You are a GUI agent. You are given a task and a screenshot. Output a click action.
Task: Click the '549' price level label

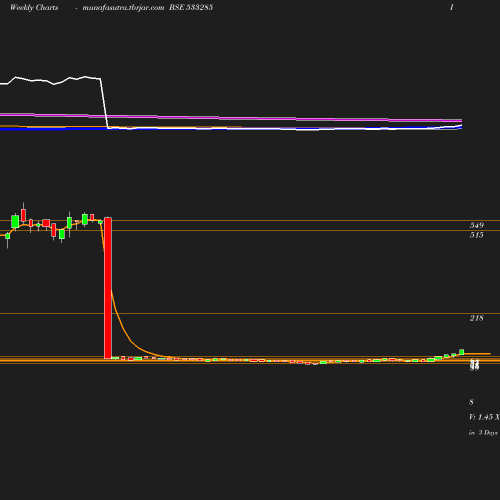tap(477, 225)
